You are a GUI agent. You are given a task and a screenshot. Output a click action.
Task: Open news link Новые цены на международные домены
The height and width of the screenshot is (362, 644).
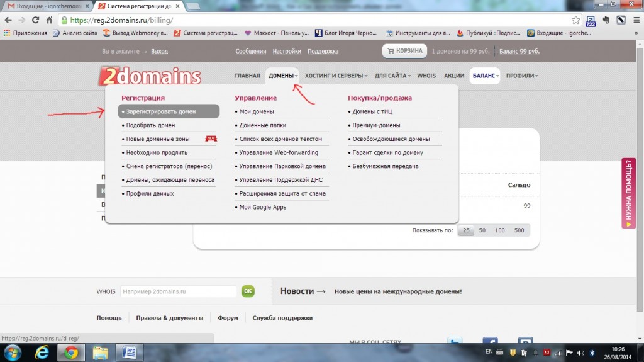398,291
